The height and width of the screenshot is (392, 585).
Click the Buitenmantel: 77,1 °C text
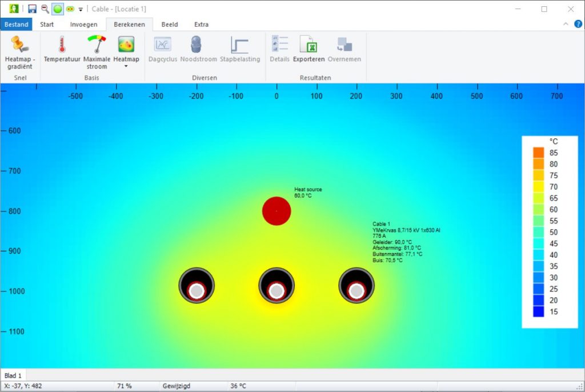(398, 254)
